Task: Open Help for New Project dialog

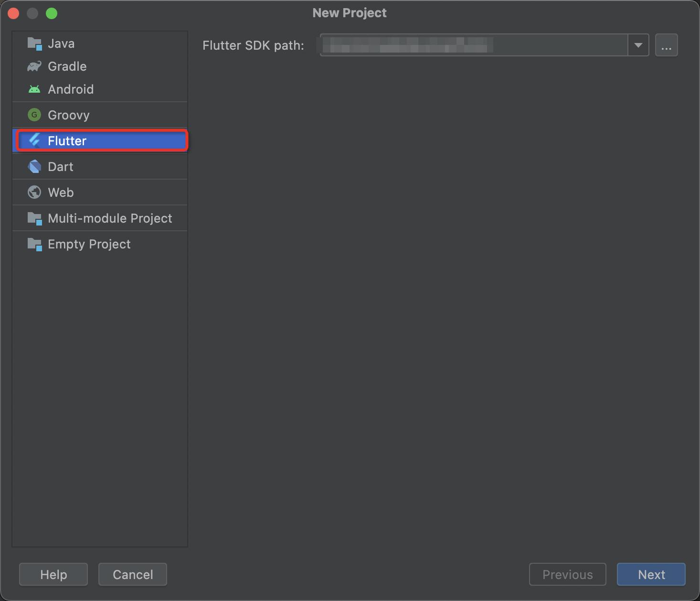Action: click(53, 574)
